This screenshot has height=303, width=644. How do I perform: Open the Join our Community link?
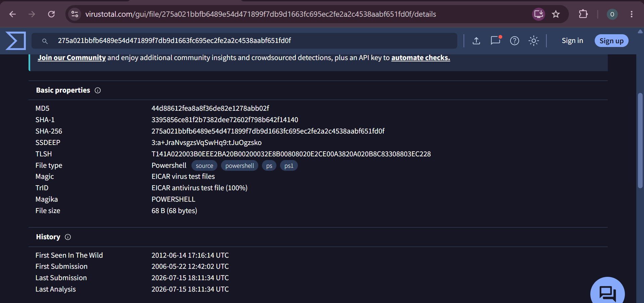point(72,58)
